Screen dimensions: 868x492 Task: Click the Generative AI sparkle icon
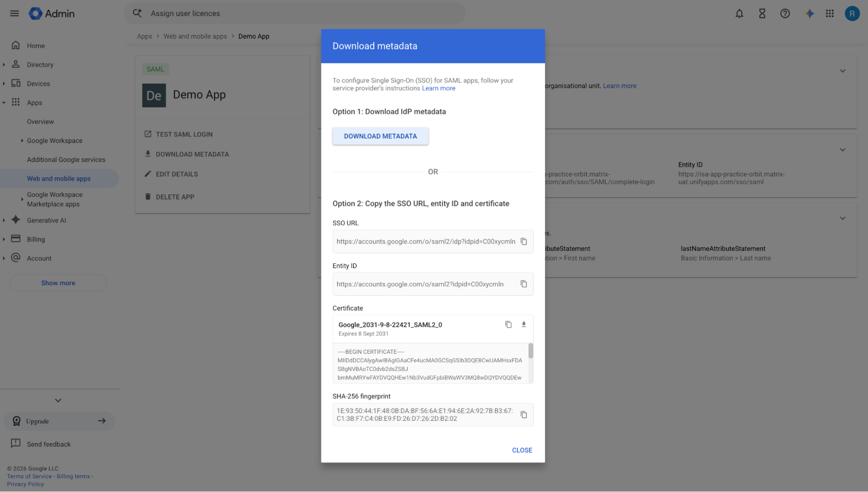(x=16, y=220)
